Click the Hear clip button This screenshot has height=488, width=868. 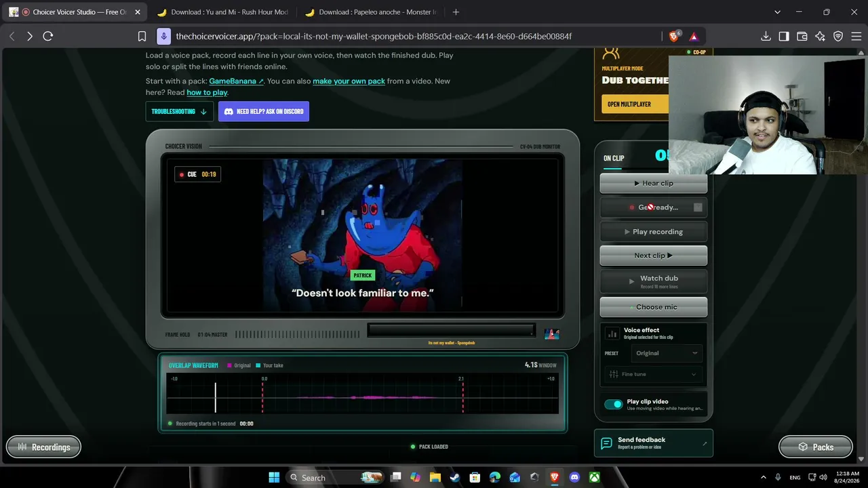click(654, 183)
